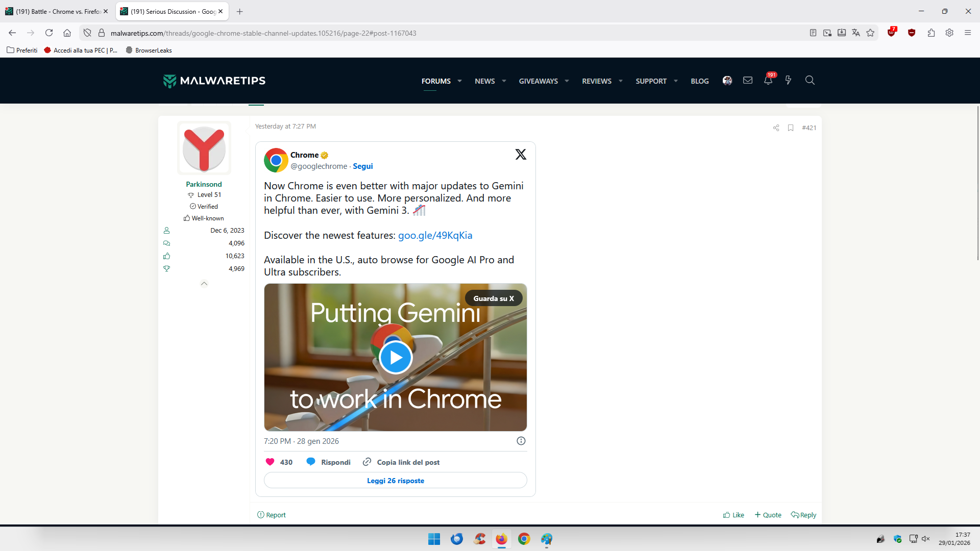Image resolution: width=980 pixels, height=551 pixels.
Task: Open your account avatar menu in header
Action: pyautogui.click(x=727, y=81)
